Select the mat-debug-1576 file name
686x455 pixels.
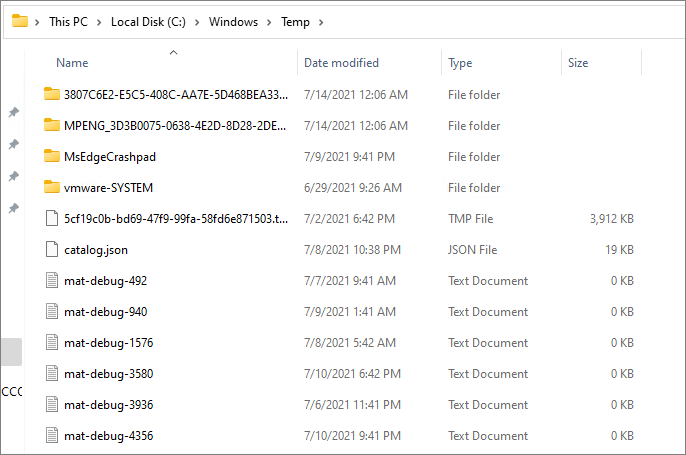(x=108, y=343)
